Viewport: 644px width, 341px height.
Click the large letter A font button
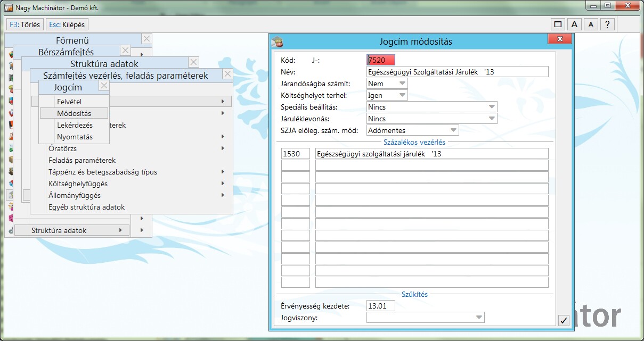[x=574, y=24]
